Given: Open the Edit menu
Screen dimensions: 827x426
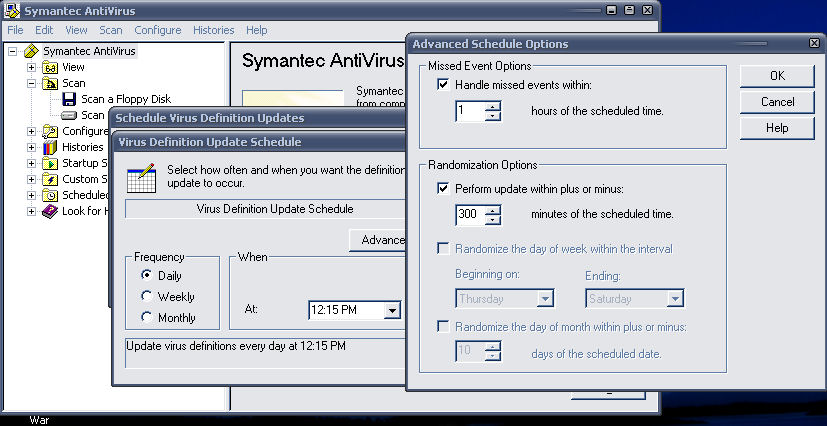Looking at the screenshot, I should pos(44,30).
